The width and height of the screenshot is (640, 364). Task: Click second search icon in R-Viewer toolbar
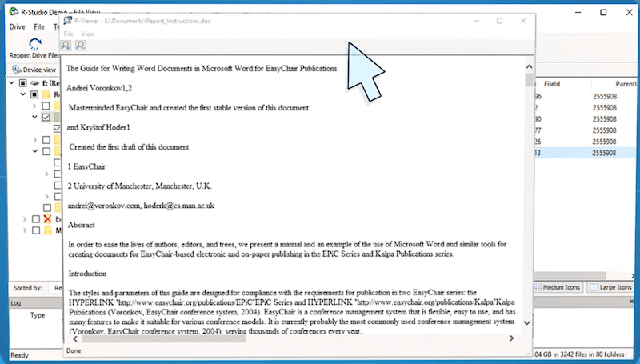tap(81, 46)
